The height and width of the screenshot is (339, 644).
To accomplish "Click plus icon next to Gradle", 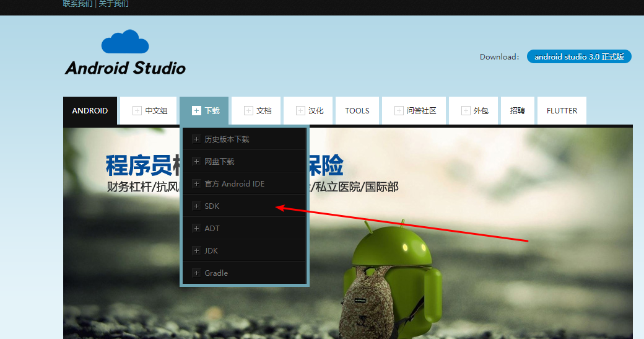I will pyautogui.click(x=196, y=273).
